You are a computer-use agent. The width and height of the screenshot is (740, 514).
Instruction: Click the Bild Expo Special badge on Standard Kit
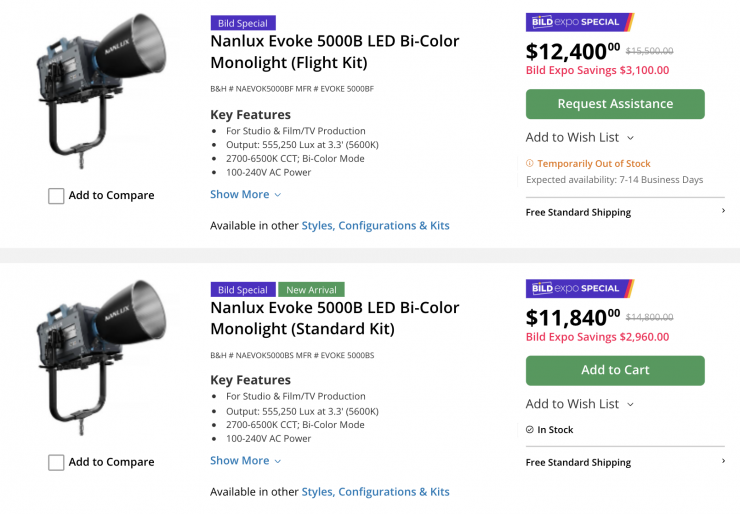(579, 289)
